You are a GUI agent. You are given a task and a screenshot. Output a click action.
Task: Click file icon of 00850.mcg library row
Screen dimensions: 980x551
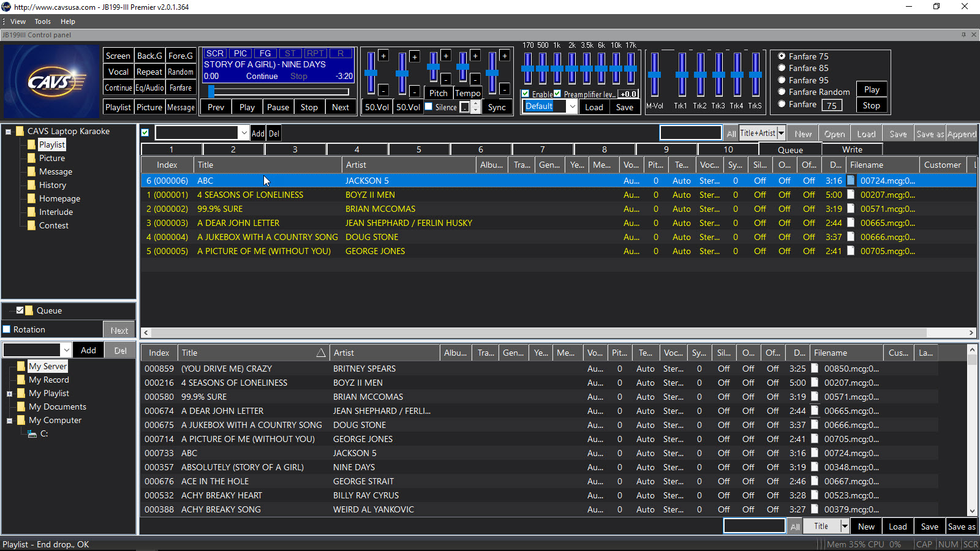pyautogui.click(x=815, y=369)
